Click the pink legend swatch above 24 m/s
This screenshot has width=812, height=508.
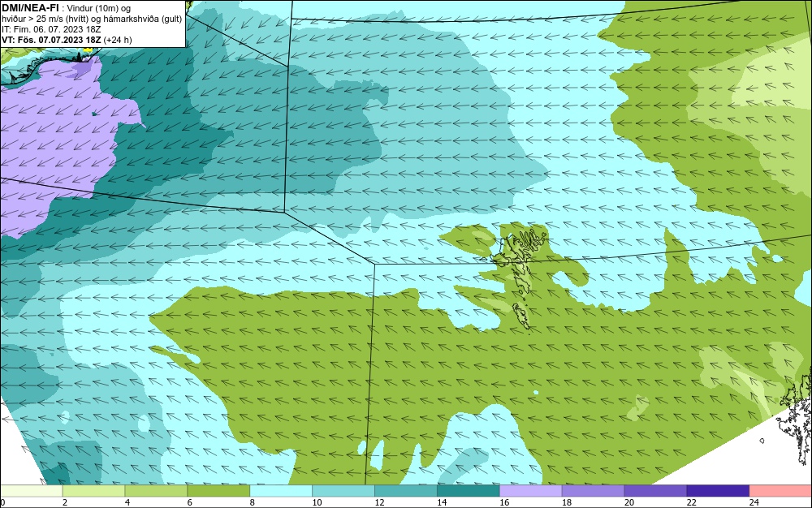(x=781, y=491)
